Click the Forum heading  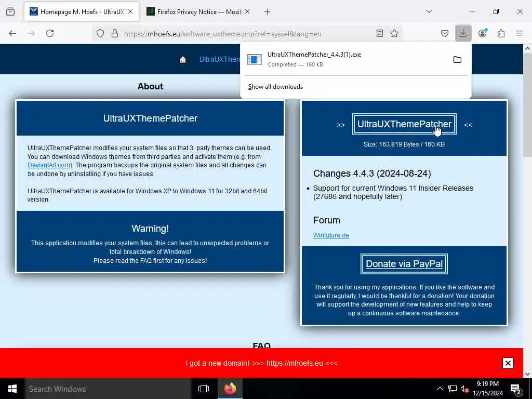[326, 220]
